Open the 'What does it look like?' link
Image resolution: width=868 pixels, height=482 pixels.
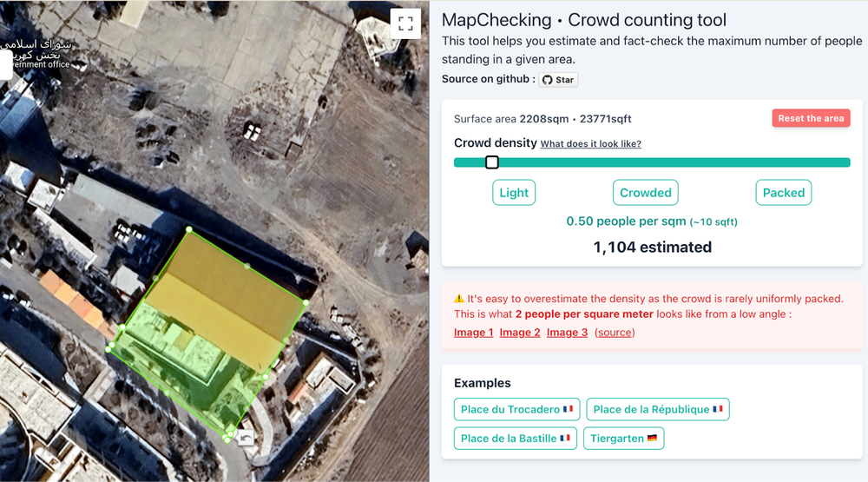[590, 144]
